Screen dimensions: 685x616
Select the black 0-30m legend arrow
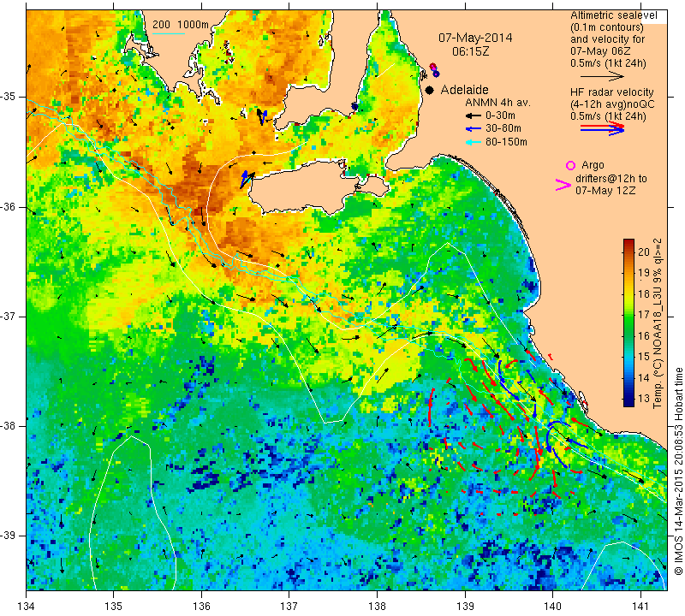tap(474, 116)
